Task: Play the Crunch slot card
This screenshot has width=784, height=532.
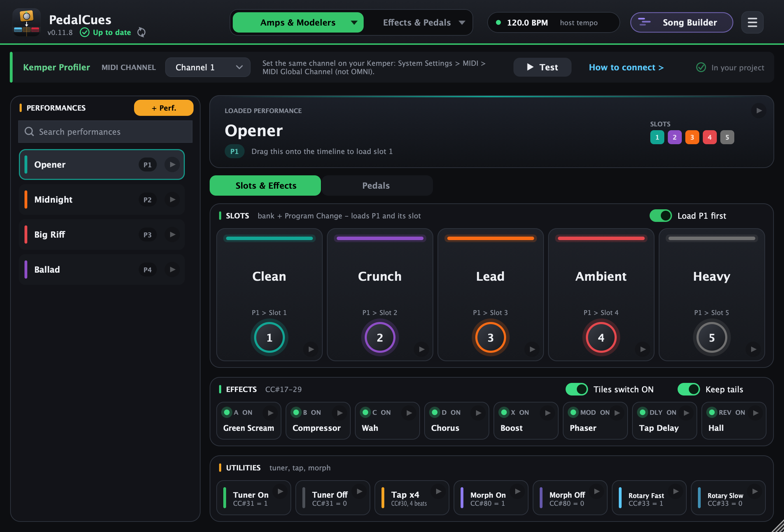Action: 421,349
